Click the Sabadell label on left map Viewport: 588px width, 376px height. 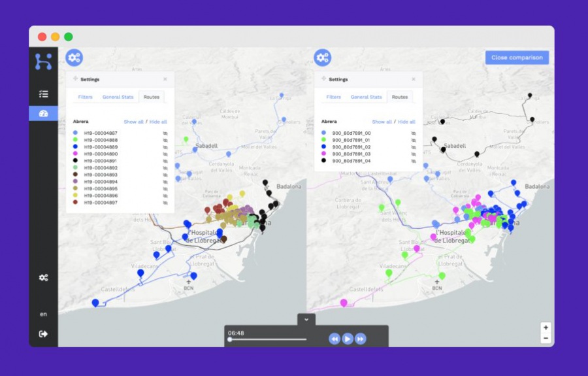pyautogui.click(x=206, y=146)
